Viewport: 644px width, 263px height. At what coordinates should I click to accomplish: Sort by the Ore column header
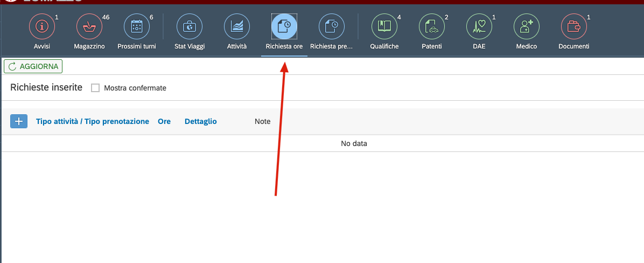point(164,121)
